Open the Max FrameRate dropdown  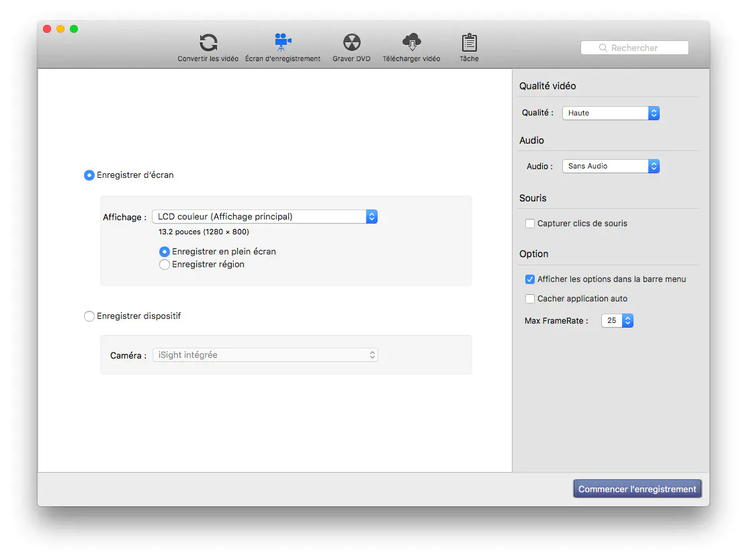[x=617, y=320]
